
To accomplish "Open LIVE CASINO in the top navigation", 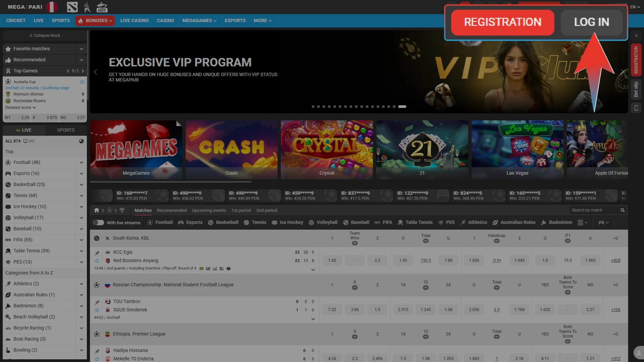I will click(x=135, y=21).
